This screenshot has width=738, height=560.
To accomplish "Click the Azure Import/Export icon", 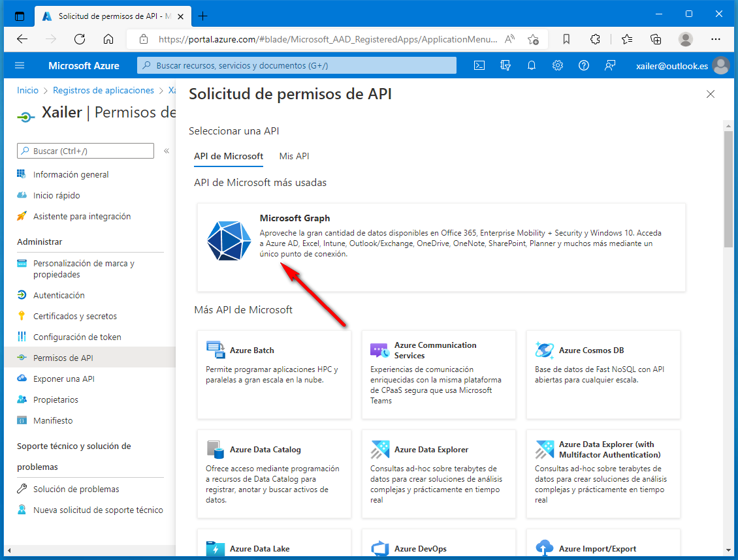I will (x=545, y=548).
